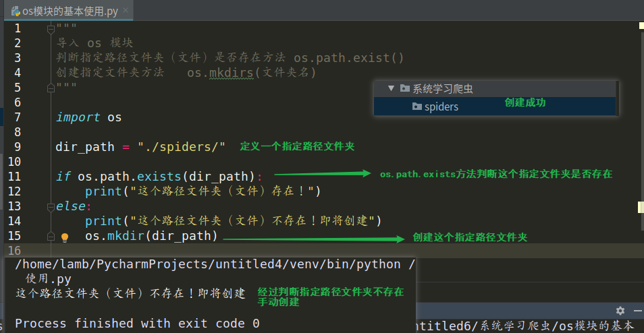Click the warning stripe marker beside line 13
644x333 pixels.
[641, 208]
